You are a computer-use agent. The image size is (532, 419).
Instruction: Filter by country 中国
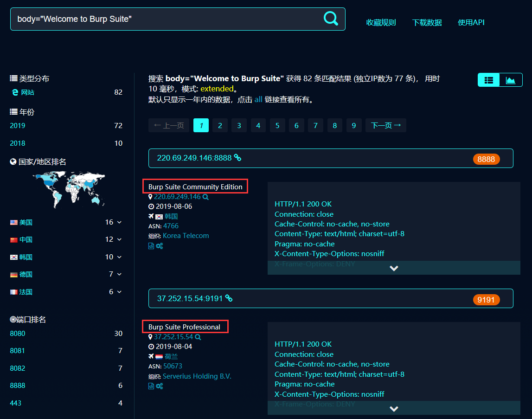pyautogui.click(x=26, y=240)
